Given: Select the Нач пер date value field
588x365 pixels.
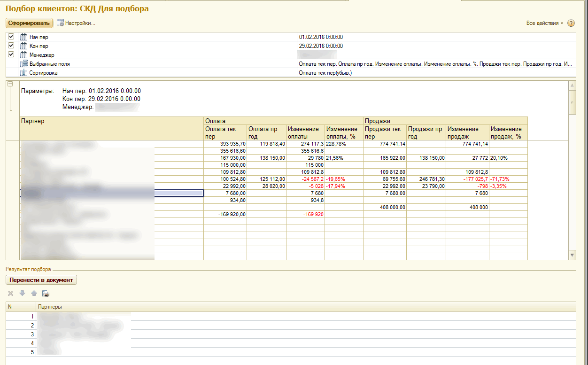Looking at the screenshot, I should click(x=435, y=37).
